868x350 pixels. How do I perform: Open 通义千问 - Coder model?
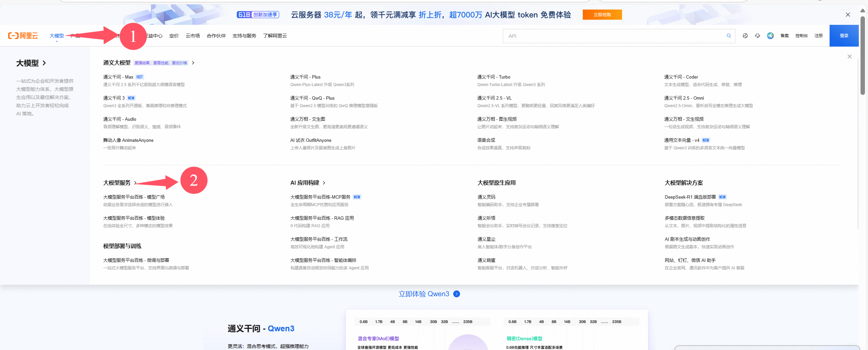pos(681,77)
